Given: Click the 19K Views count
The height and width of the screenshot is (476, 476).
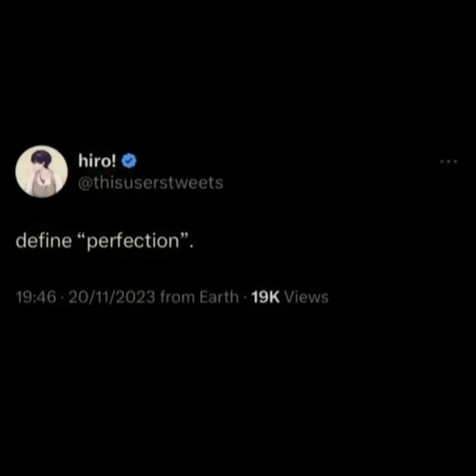Looking at the screenshot, I should (x=289, y=297).
